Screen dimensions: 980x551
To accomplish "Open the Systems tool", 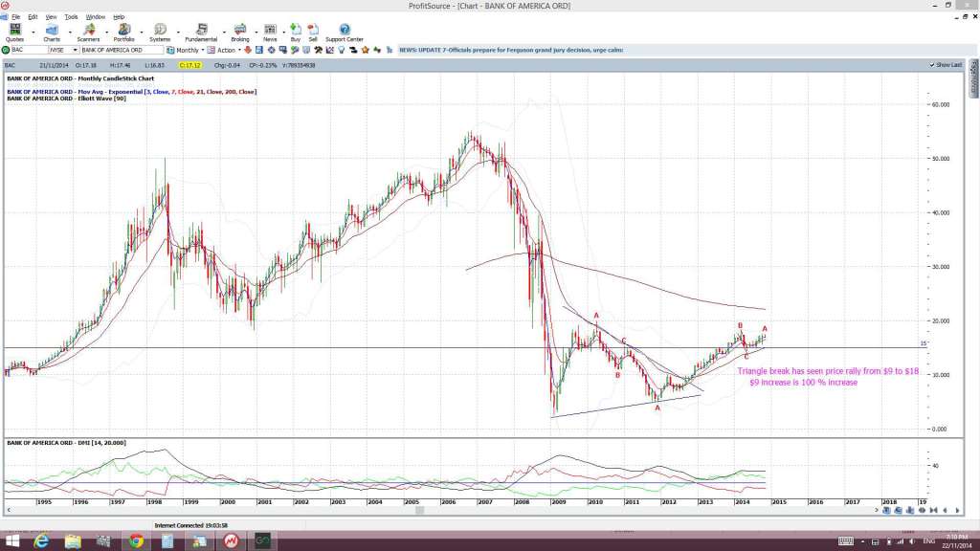I will coord(160,33).
